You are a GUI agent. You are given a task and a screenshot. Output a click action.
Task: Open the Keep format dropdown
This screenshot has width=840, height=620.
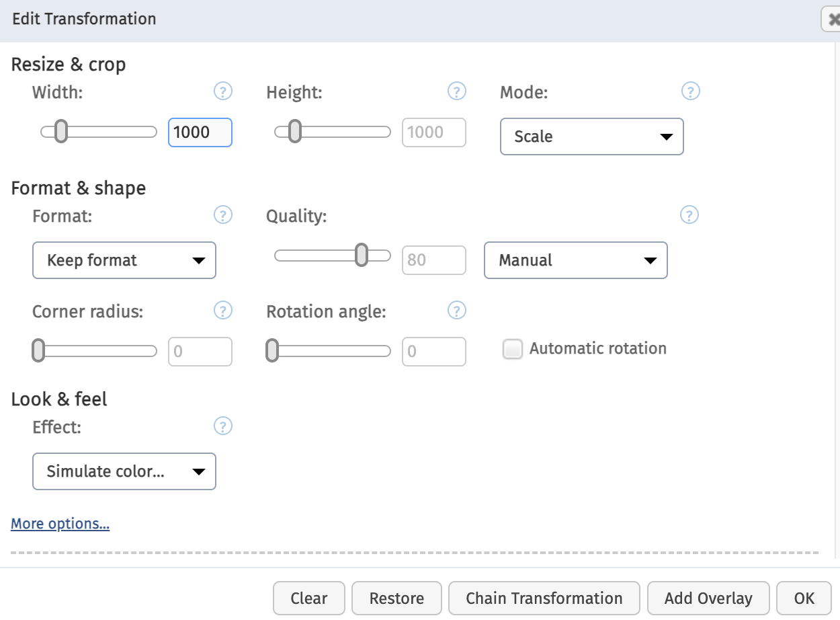coord(124,260)
